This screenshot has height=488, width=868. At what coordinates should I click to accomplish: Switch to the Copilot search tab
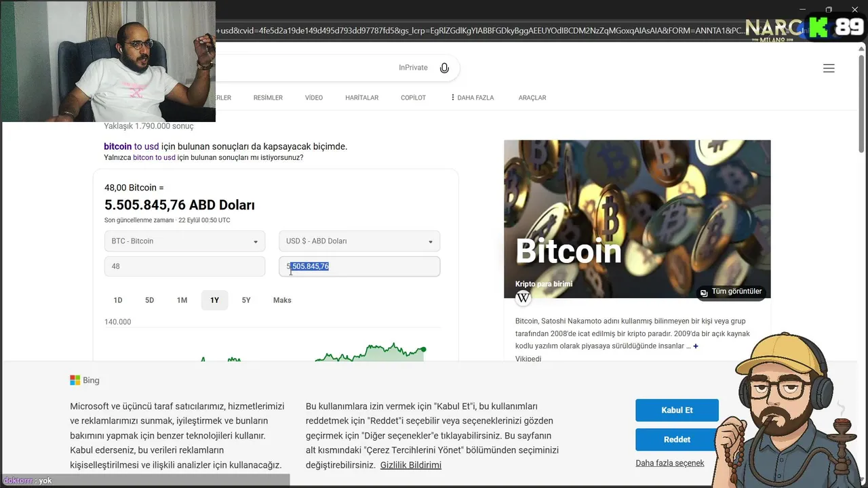[x=413, y=98]
